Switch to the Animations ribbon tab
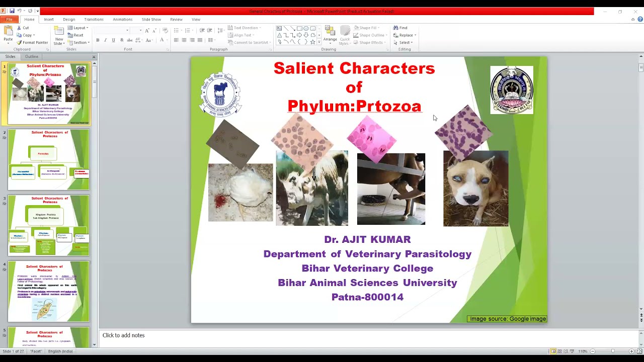 coord(123,19)
